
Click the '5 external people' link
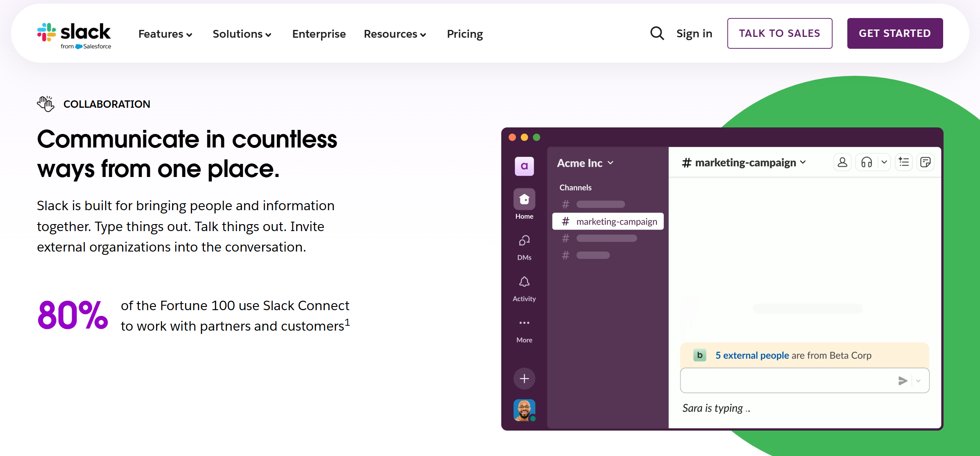752,356
